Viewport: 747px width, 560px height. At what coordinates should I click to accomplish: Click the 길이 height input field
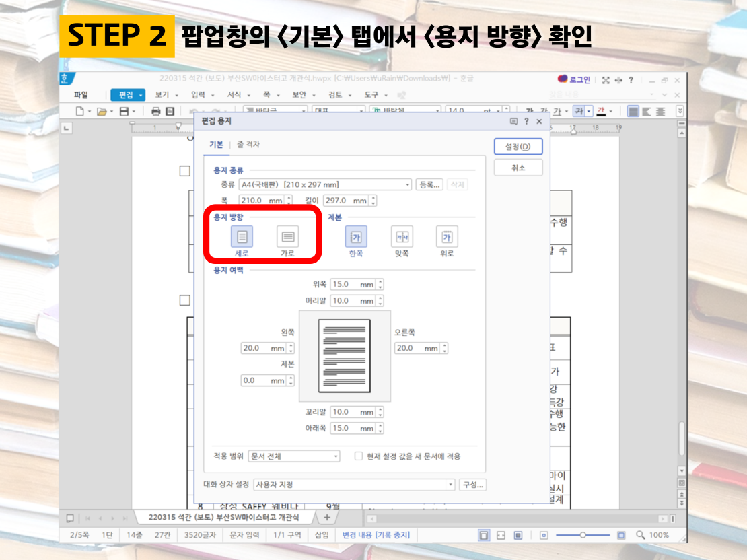[x=347, y=200]
